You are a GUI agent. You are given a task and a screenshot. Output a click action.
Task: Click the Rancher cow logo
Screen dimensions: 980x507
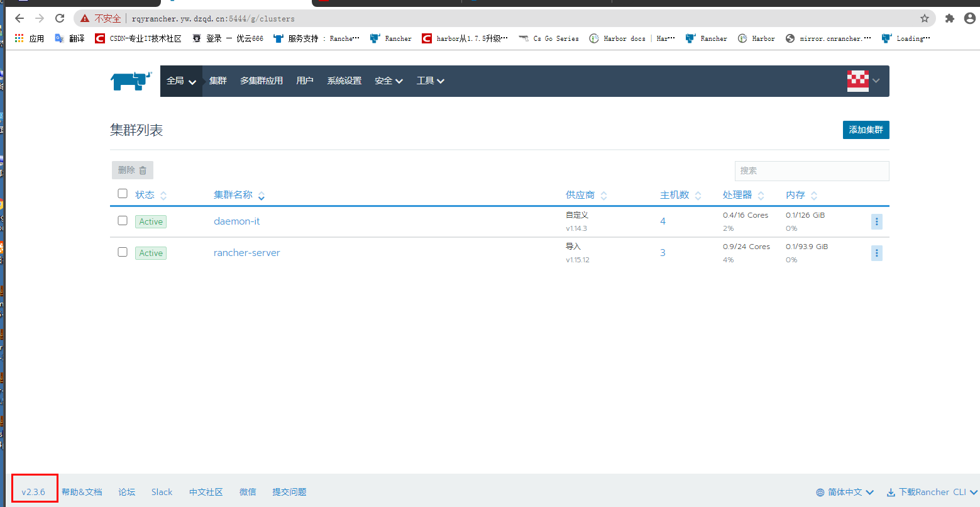pos(130,81)
